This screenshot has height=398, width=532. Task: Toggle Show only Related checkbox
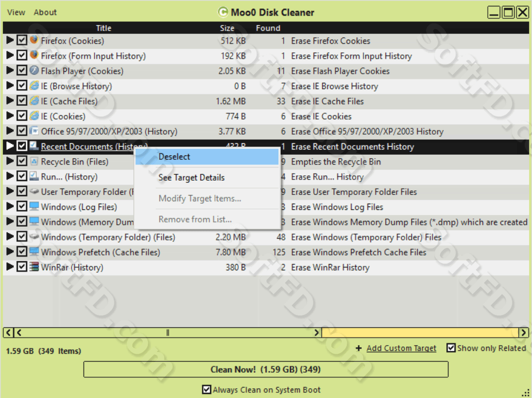click(451, 348)
